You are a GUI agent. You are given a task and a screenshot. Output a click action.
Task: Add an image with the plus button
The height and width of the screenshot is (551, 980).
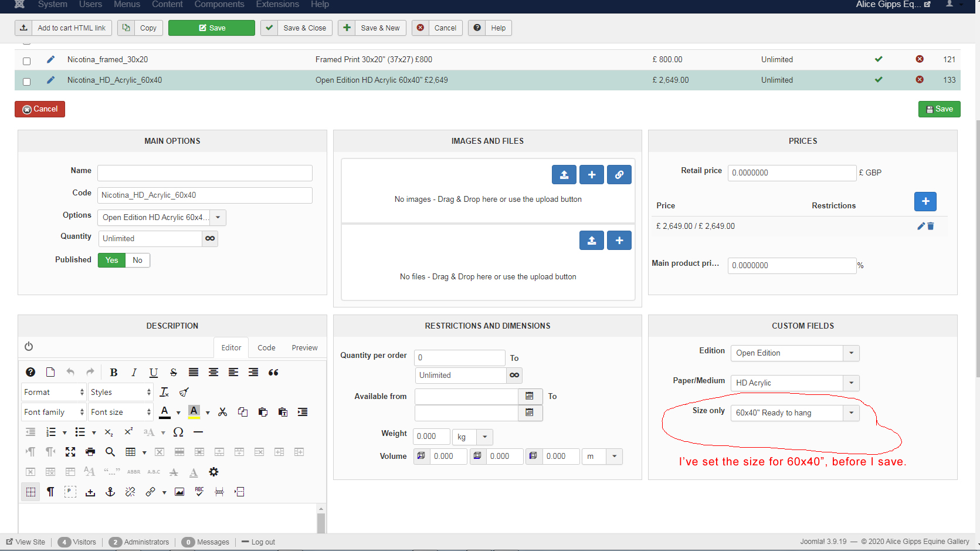click(591, 175)
